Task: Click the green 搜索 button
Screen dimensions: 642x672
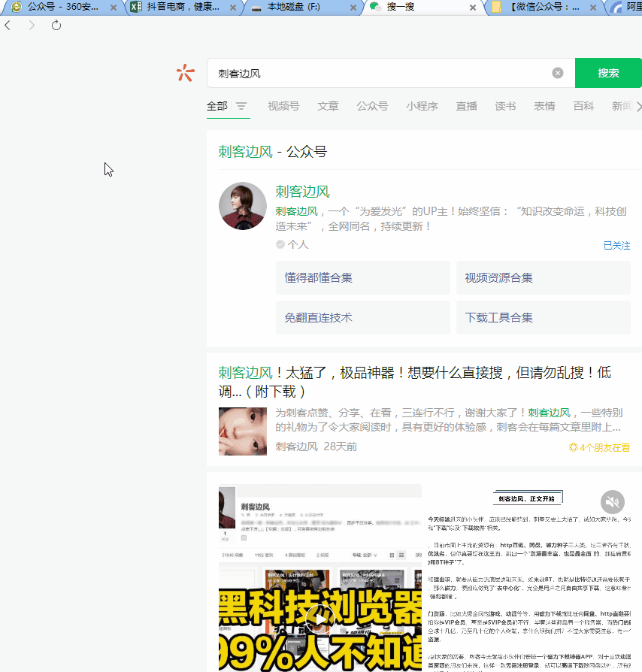Action: 608,73
